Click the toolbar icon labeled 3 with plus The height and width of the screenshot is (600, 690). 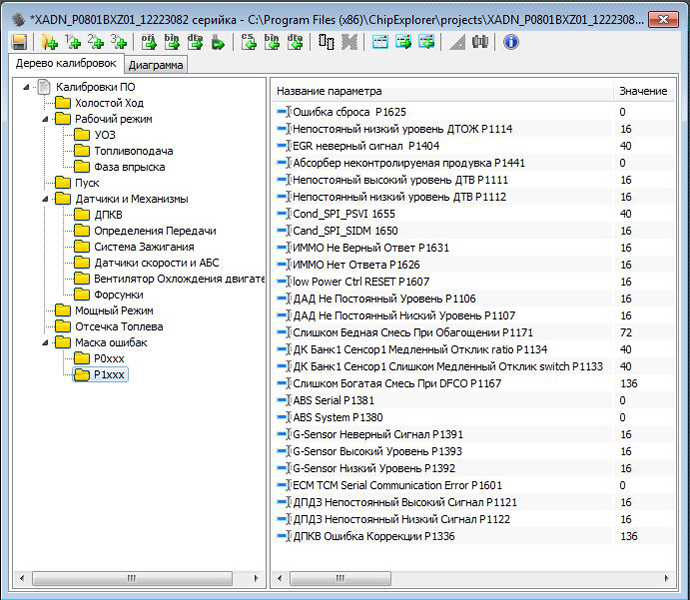tap(119, 42)
